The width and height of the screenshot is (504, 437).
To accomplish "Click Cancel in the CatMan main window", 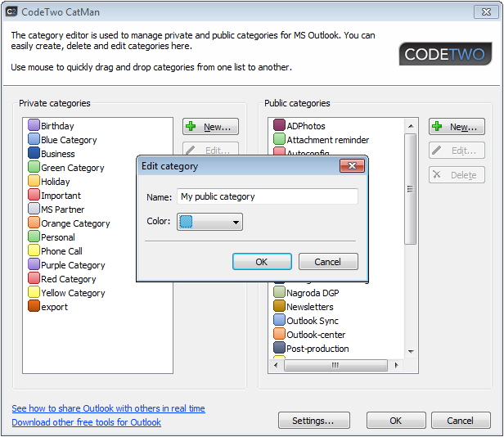I will point(461,421).
